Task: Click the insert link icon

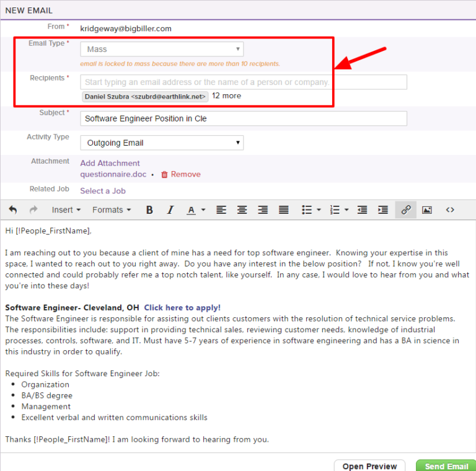Action: point(406,210)
